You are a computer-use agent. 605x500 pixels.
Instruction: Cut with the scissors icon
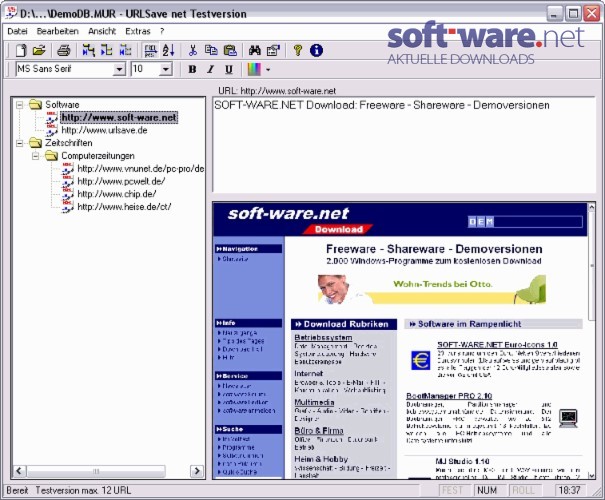click(193, 50)
